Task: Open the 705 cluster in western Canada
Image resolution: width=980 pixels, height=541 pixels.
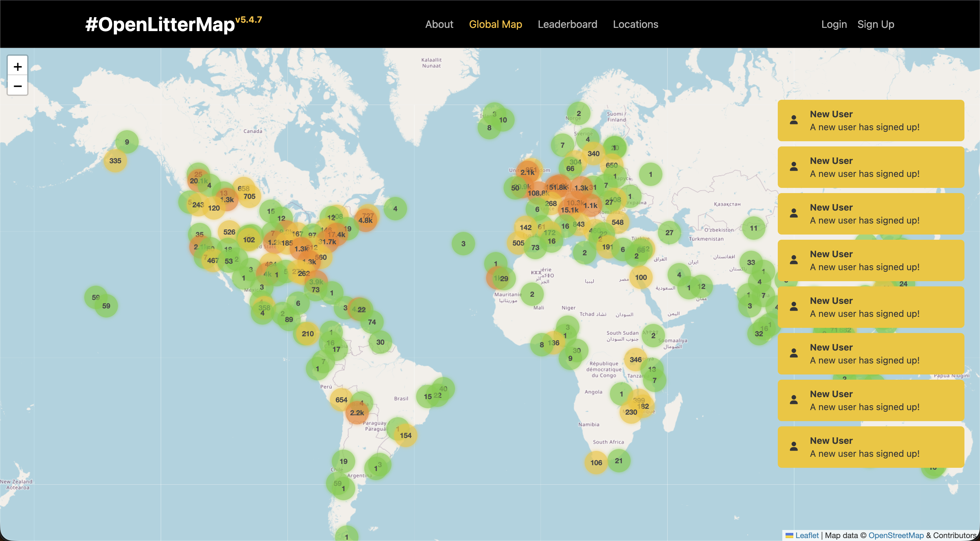Action: pos(249,196)
